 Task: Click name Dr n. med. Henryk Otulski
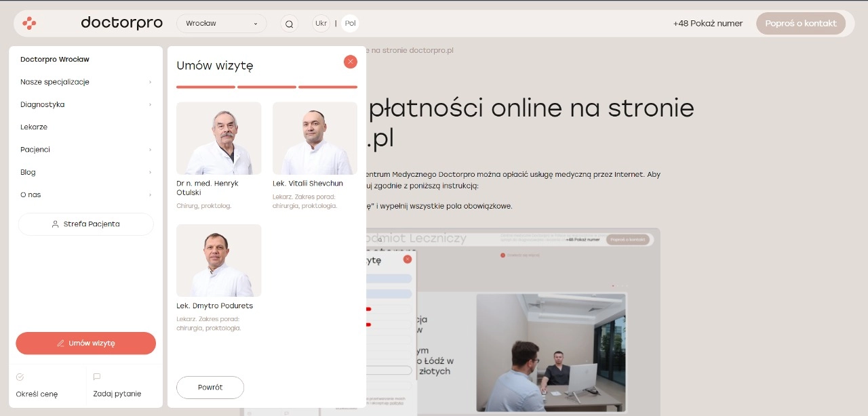[208, 188]
